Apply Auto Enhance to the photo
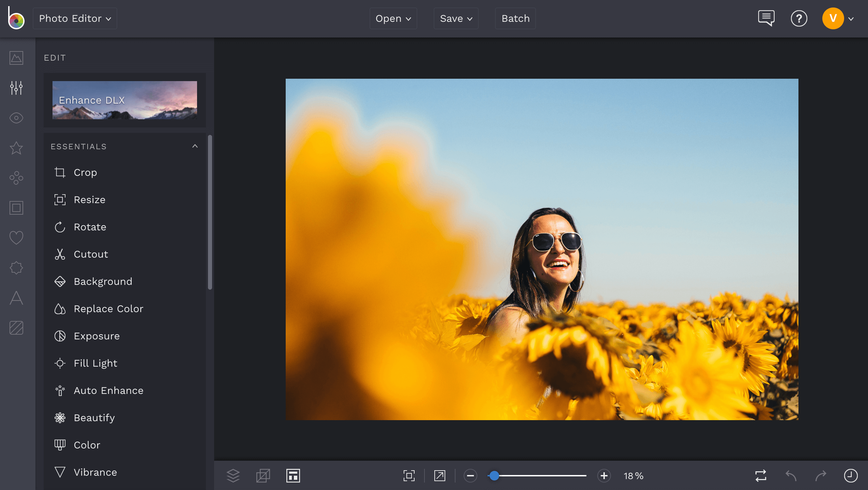This screenshot has height=490, width=868. [x=108, y=391]
